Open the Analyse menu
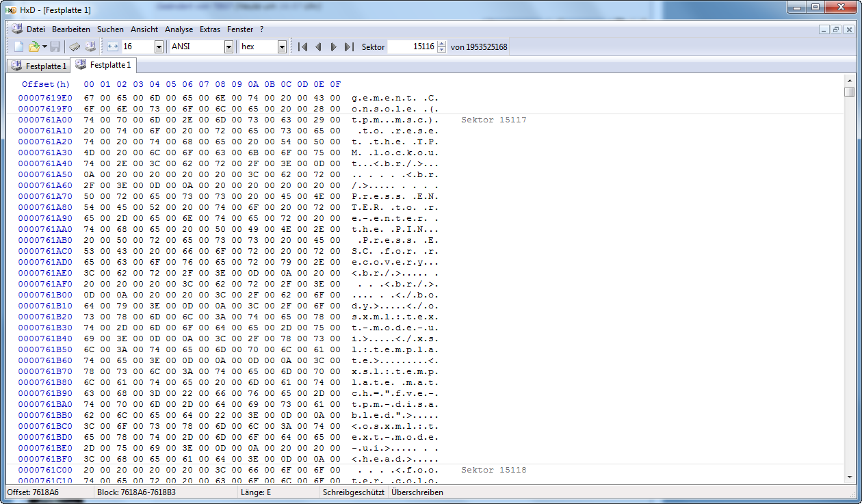Screen dimensions: 862x504 (179, 29)
